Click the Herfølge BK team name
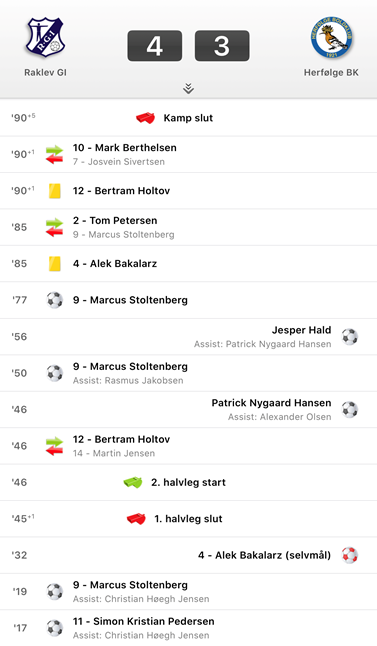Image resolution: width=377 pixels, height=646 pixels. point(331,73)
